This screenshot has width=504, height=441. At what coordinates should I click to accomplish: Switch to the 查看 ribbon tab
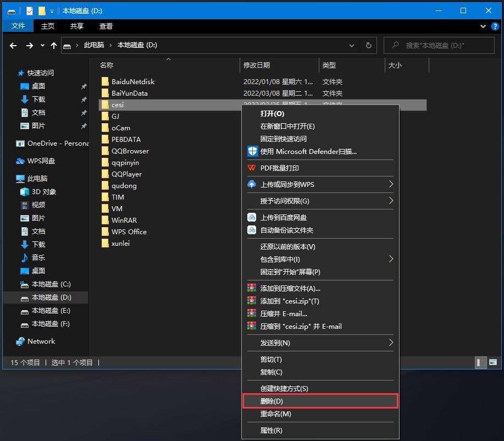[x=106, y=26]
